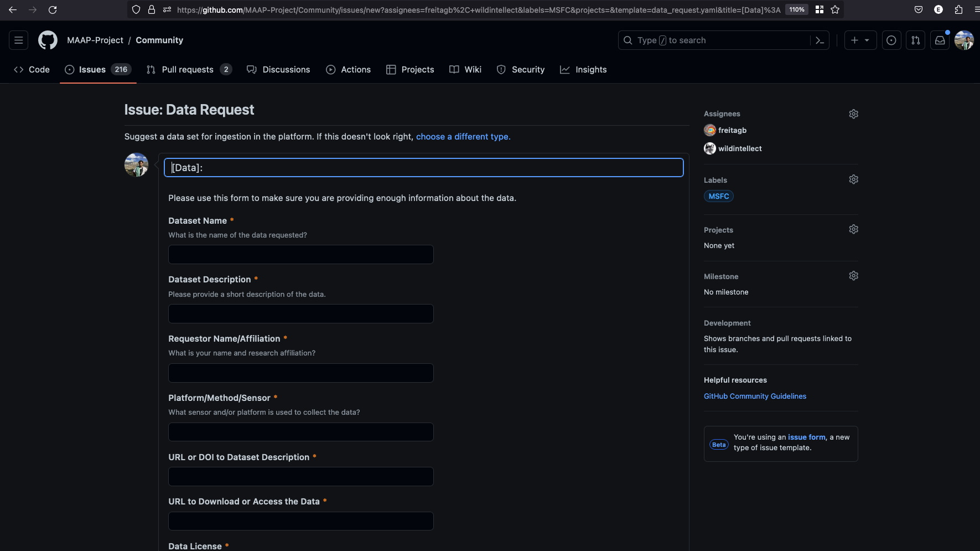Edit labels with the gear icon

(x=854, y=179)
